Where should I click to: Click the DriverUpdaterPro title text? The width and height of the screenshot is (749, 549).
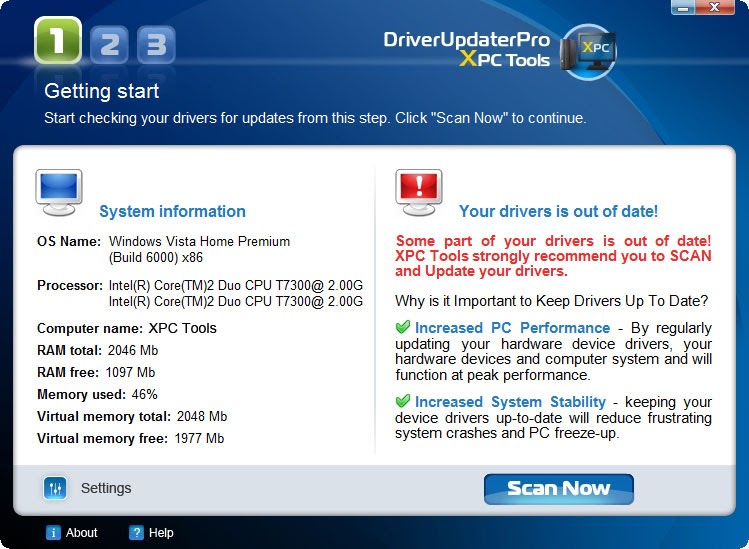[467, 40]
